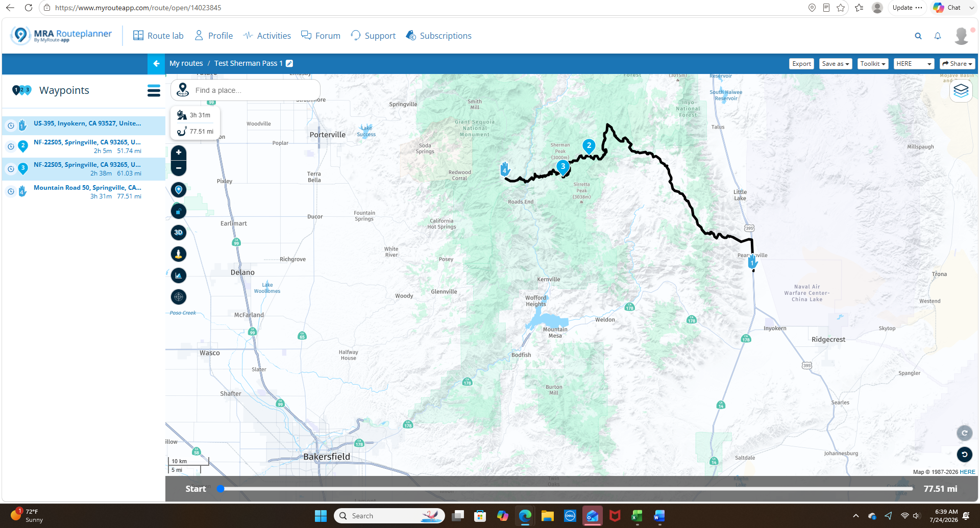Click the Export button

(x=801, y=64)
